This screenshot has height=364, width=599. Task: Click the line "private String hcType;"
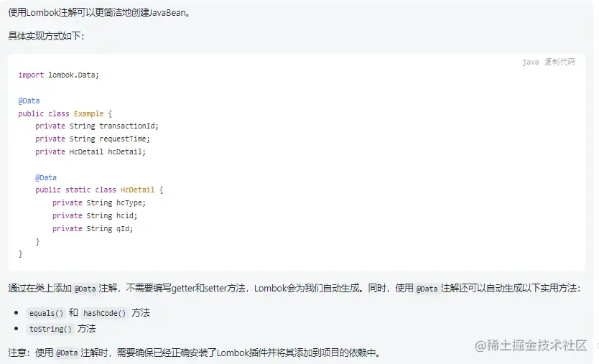coord(99,202)
